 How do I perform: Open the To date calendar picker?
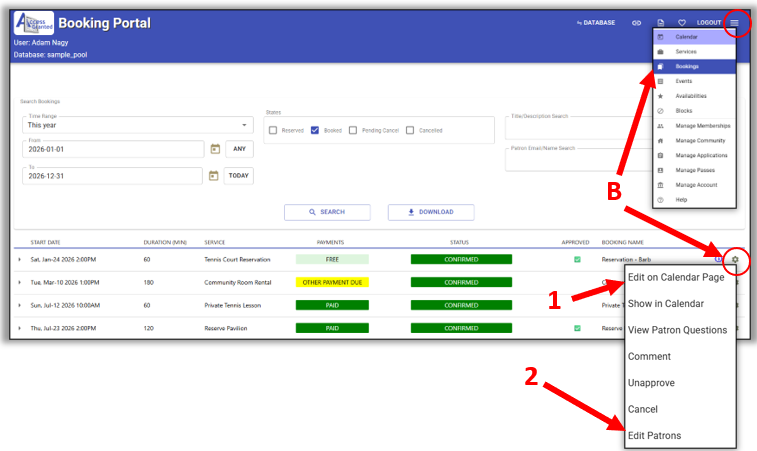(x=214, y=176)
